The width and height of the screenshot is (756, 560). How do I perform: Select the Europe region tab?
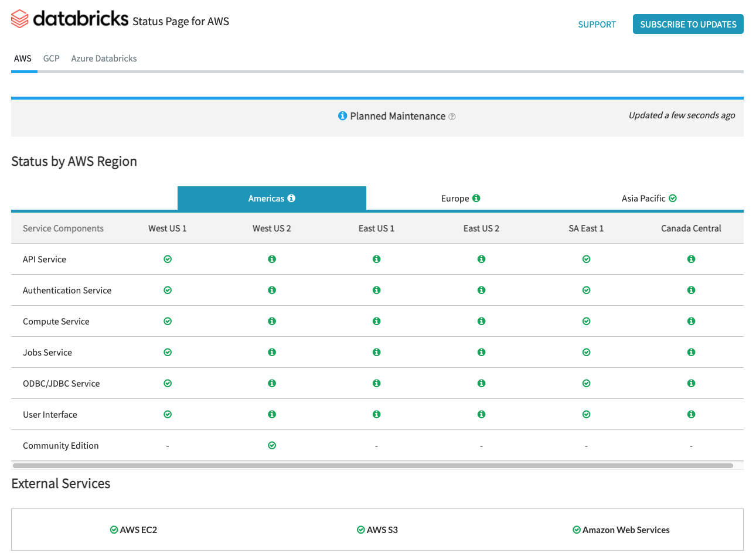[x=460, y=199]
